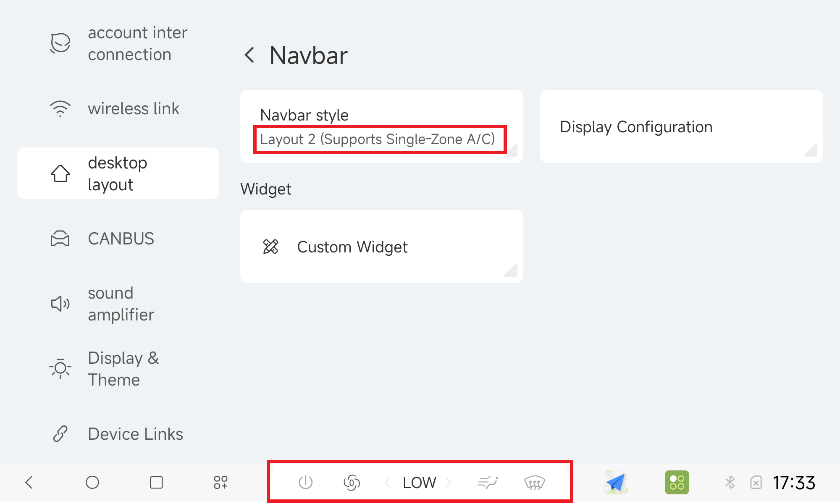Open the Custom Widget card
840x504 pixels.
coord(381,247)
